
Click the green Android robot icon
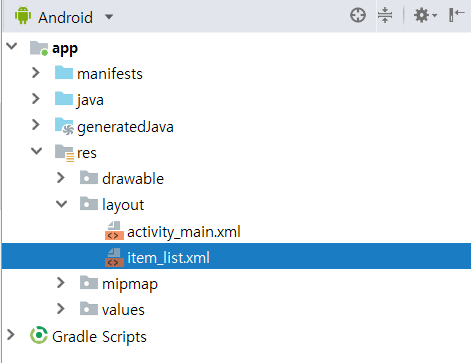pyautogui.click(x=23, y=16)
